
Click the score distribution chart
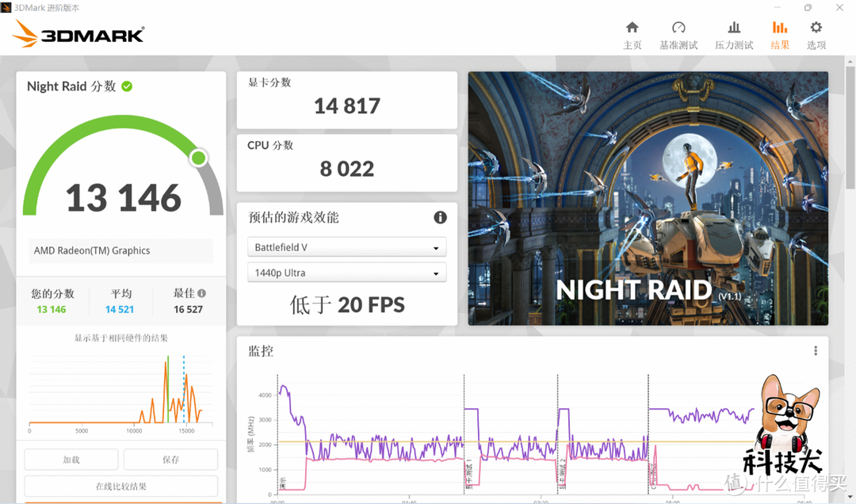point(120,392)
